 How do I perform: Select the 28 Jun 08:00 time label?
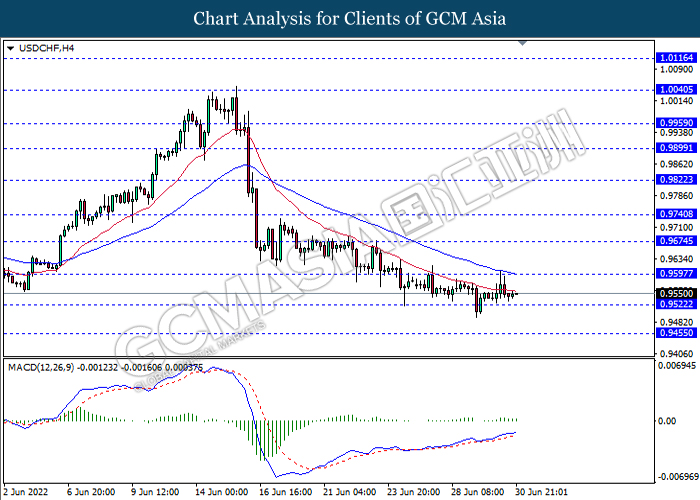(x=479, y=492)
